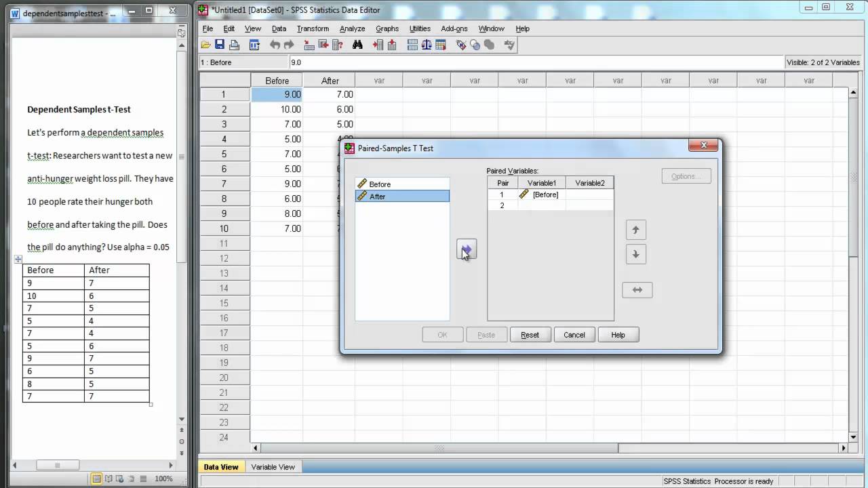Select Web Layout view in Word status bar

click(x=120, y=479)
